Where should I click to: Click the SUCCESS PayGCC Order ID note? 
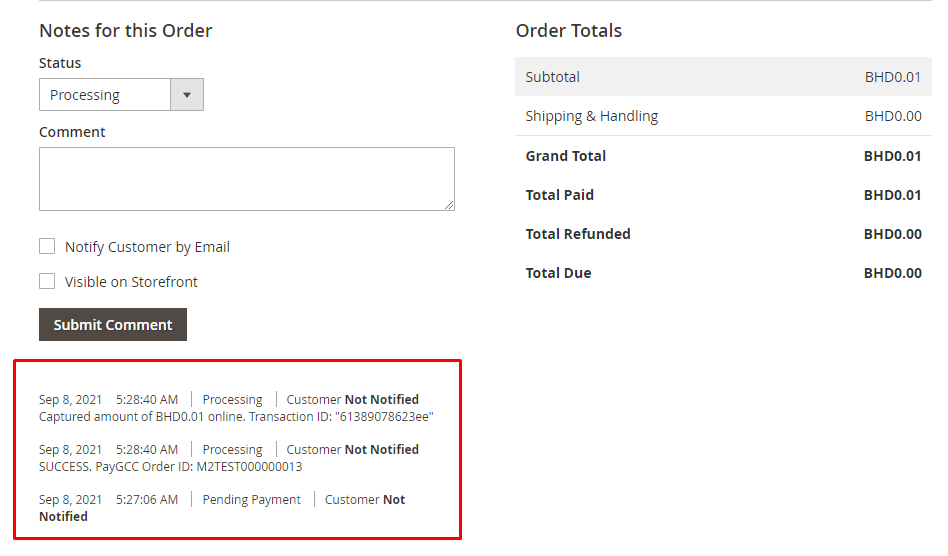pyautogui.click(x=170, y=466)
